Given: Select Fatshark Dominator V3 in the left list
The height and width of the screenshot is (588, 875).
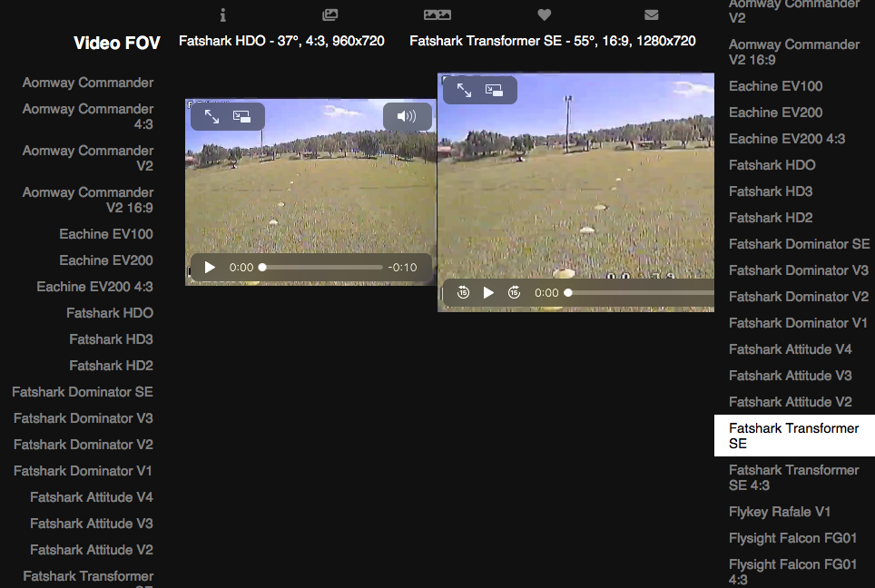Looking at the screenshot, I should coord(84,417).
